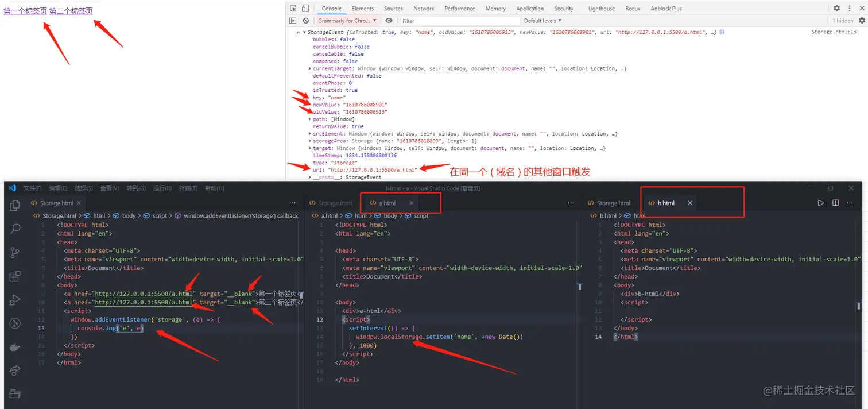Open console settings gear next to 1 hidden
Viewport: 868px width, 409px height.
(x=861, y=21)
